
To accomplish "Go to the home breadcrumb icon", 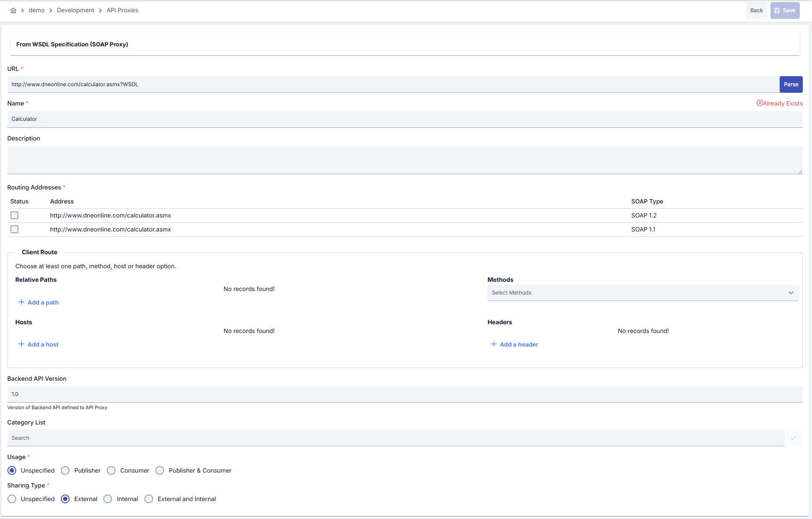I will click(14, 11).
